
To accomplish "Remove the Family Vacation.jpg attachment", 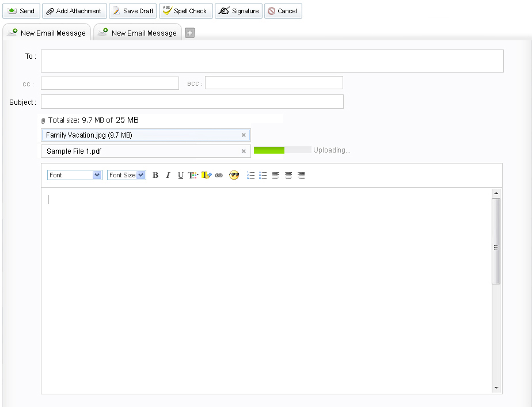I will [244, 135].
